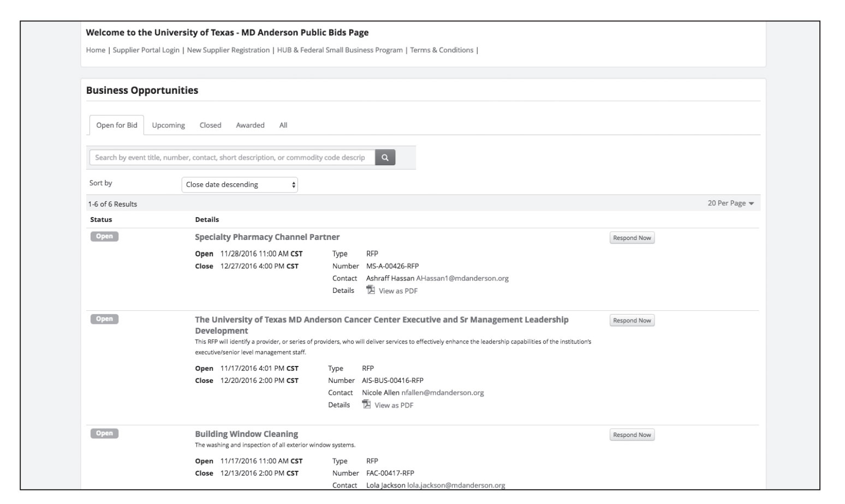Click Nicole Allen contact name

tap(380, 393)
